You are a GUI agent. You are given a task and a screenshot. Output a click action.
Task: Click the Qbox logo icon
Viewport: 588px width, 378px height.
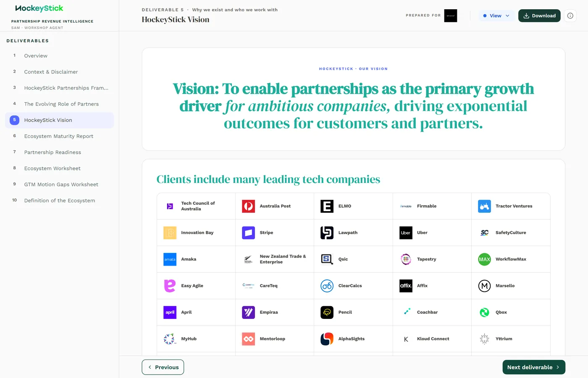pos(484,312)
